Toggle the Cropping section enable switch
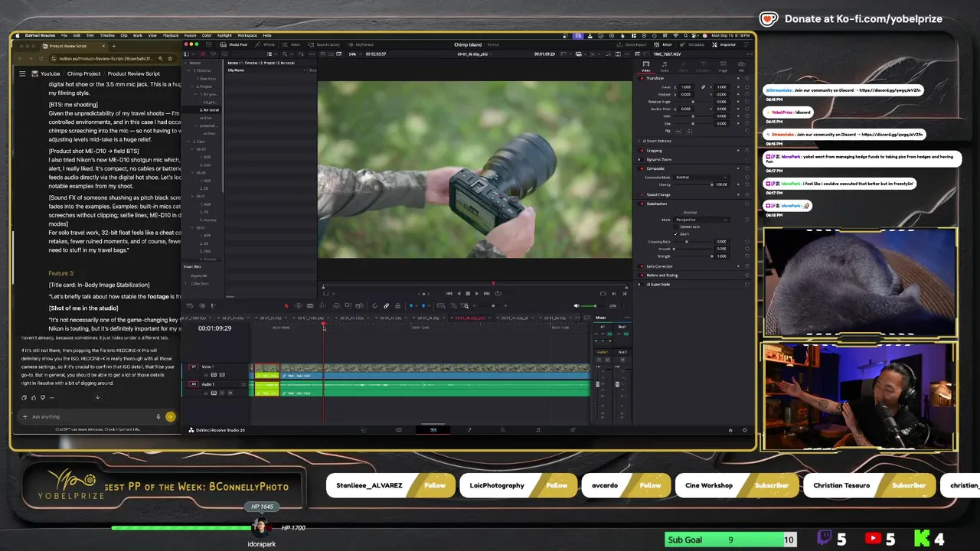The width and height of the screenshot is (980, 551). tap(642, 151)
